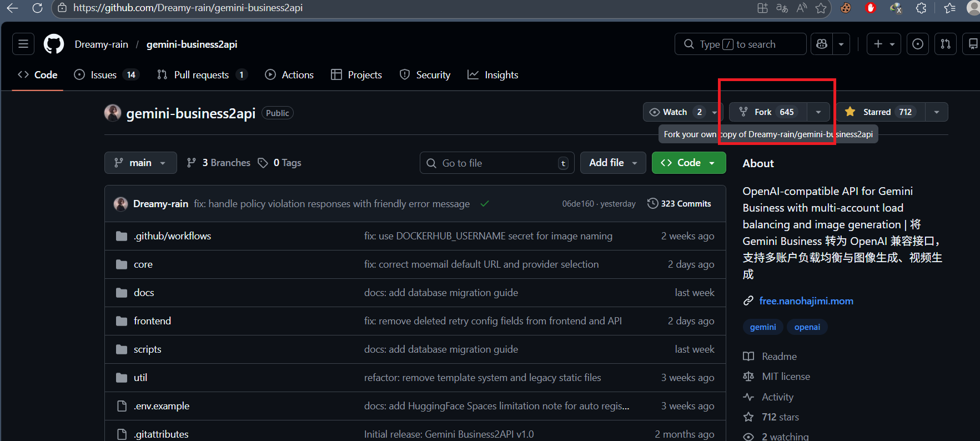
Task: Click the green check status on latest commit
Action: point(485,204)
